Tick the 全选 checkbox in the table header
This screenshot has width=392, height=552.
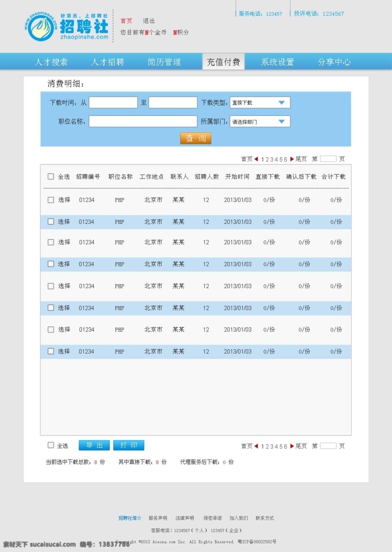(x=51, y=176)
